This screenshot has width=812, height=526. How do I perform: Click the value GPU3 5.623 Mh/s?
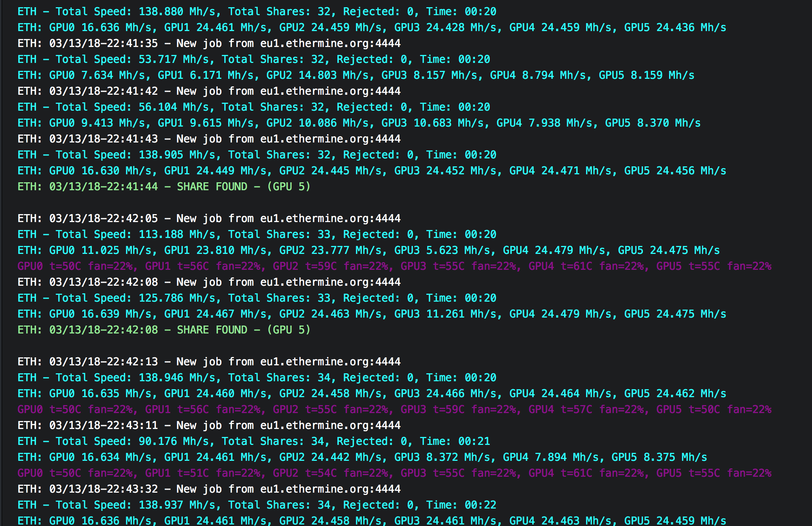442,250
